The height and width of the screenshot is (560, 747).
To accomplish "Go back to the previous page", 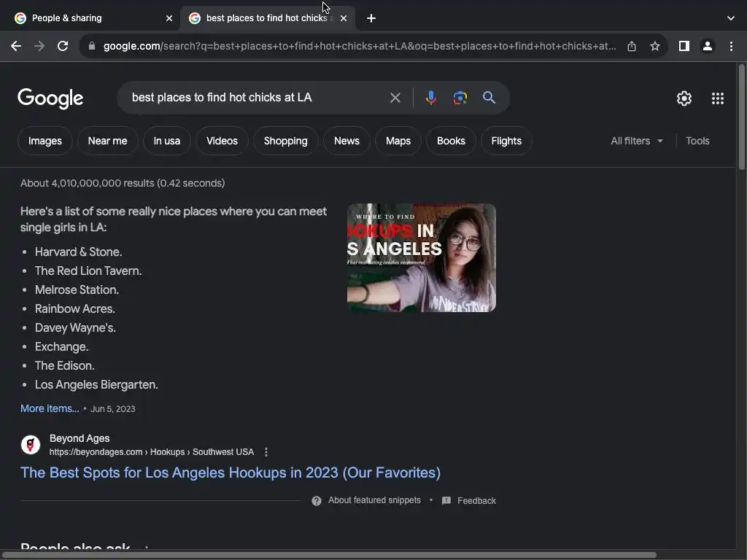I will [16, 46].
